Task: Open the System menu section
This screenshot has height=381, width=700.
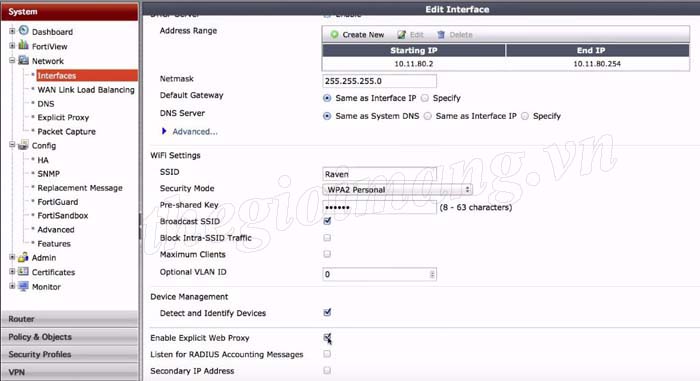Action: [70, 12]
